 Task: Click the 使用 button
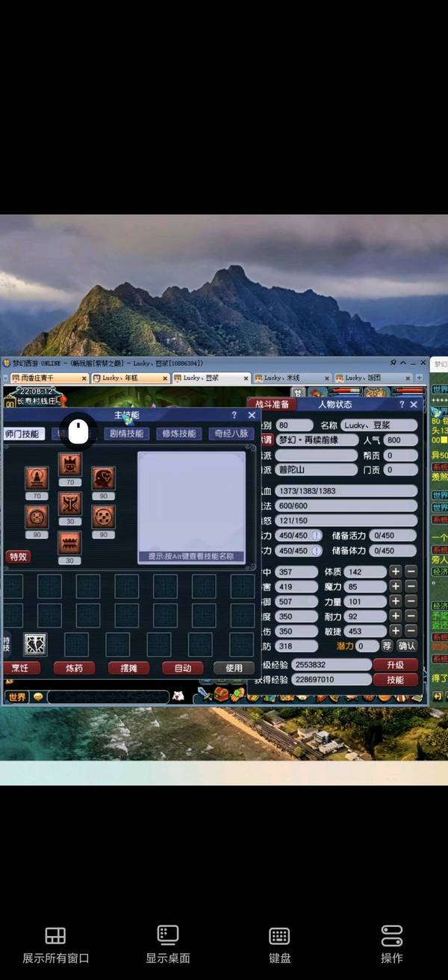[x=234, y=668]
